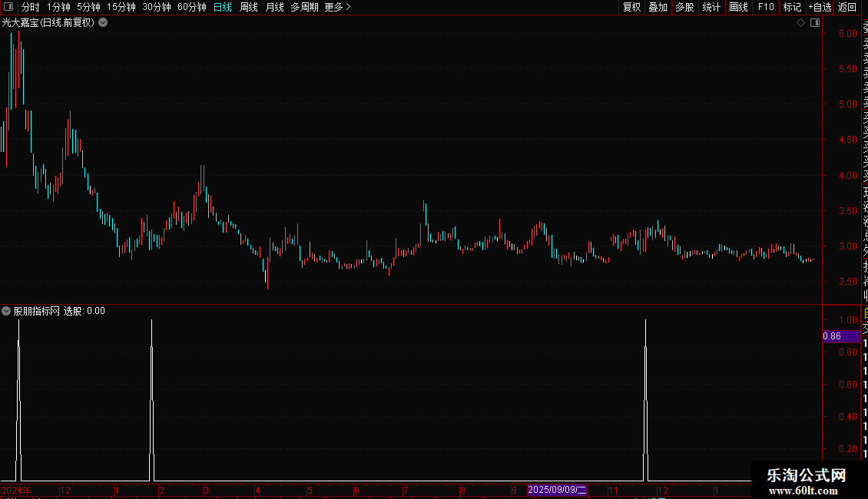Click the 3.00 price axis label

(847, 246)
